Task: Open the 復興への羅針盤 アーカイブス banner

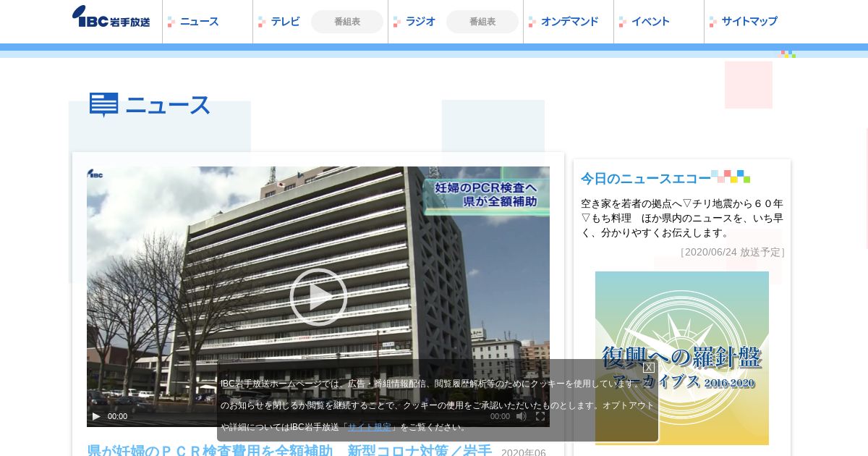Action: (682, 358)
